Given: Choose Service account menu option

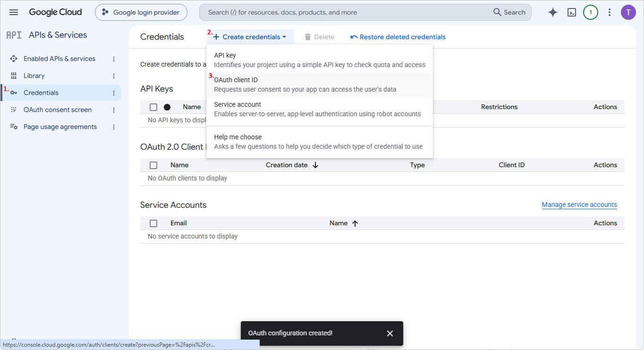Looking at the screenshot, I should 320,110.
